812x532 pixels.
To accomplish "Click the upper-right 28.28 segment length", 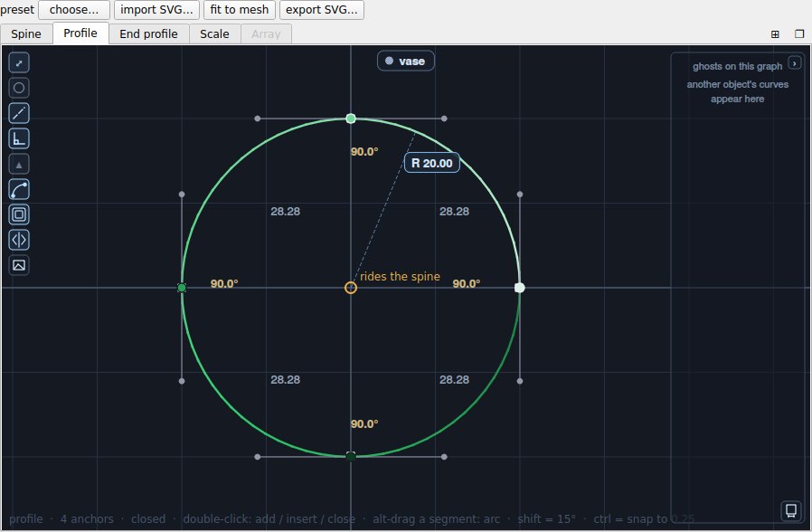I will click(454, 212).
